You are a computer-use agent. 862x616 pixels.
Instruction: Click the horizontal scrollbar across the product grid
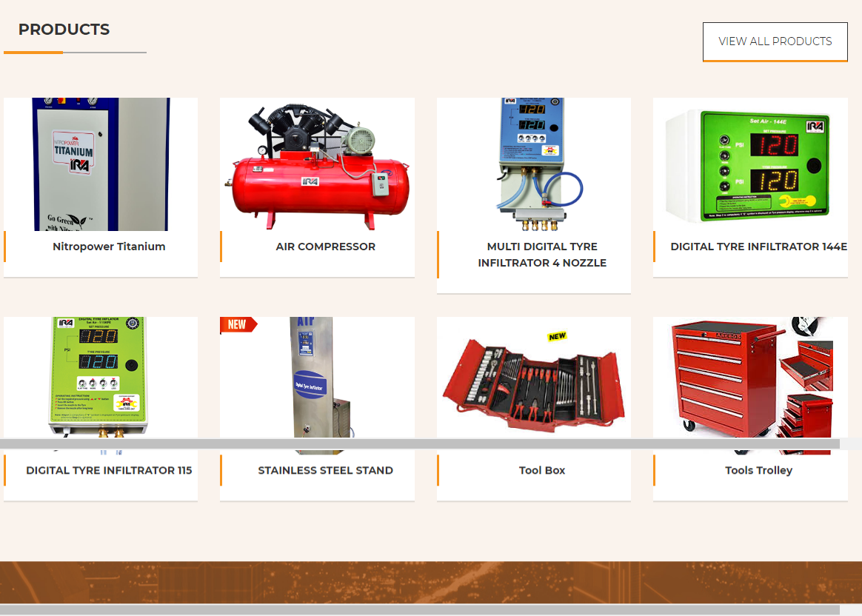click(419, 444)
